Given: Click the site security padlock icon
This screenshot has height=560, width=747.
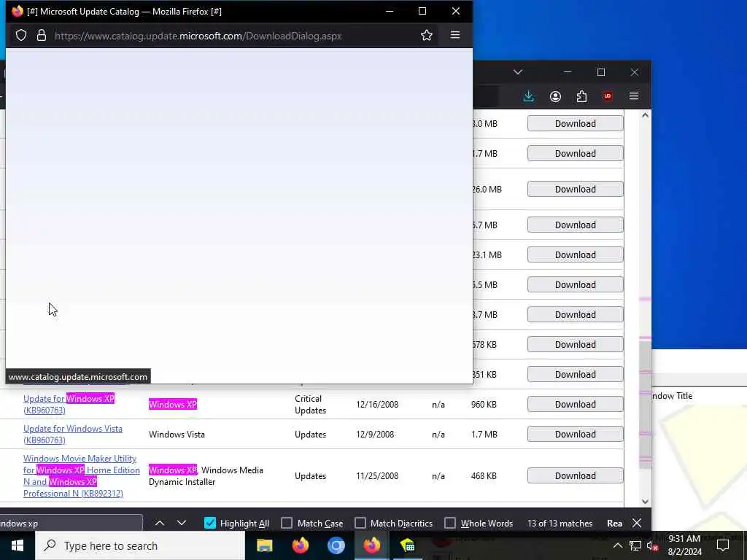Looking at the screenshot, I should [x=42, y=35].
